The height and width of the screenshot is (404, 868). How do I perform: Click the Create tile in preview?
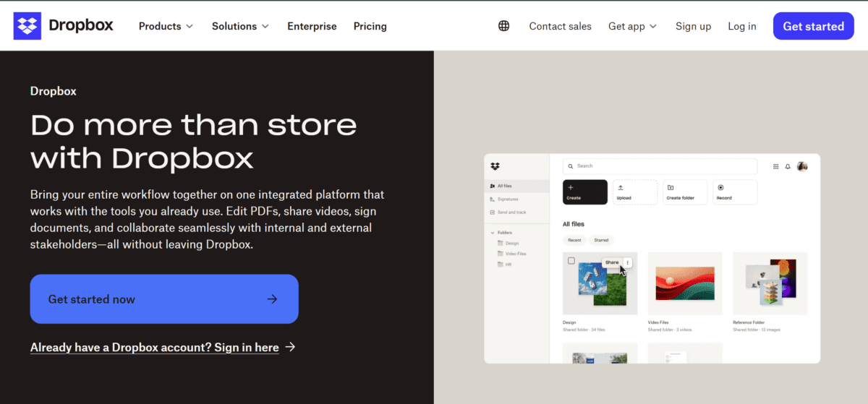click(585, 192)
